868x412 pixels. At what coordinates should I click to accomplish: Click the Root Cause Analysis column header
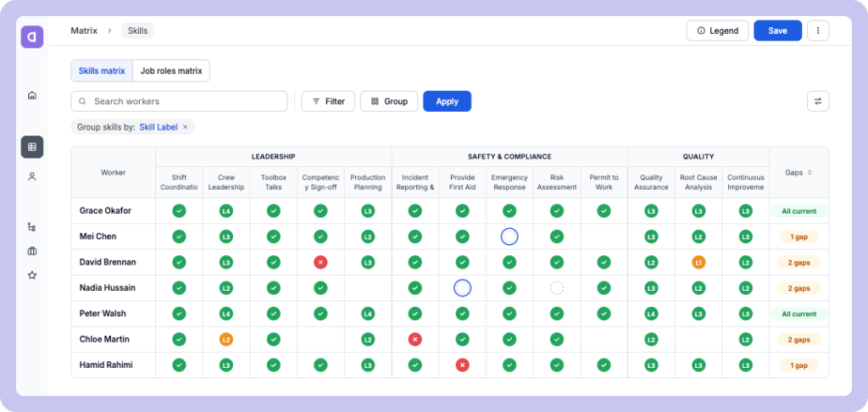(698, 182)
